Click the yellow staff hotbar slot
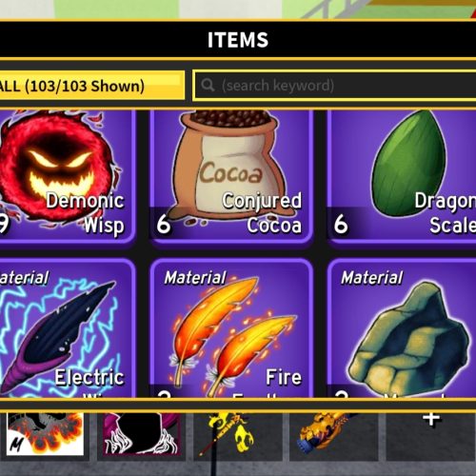476x476 pixels. click(x=238, y=435)
